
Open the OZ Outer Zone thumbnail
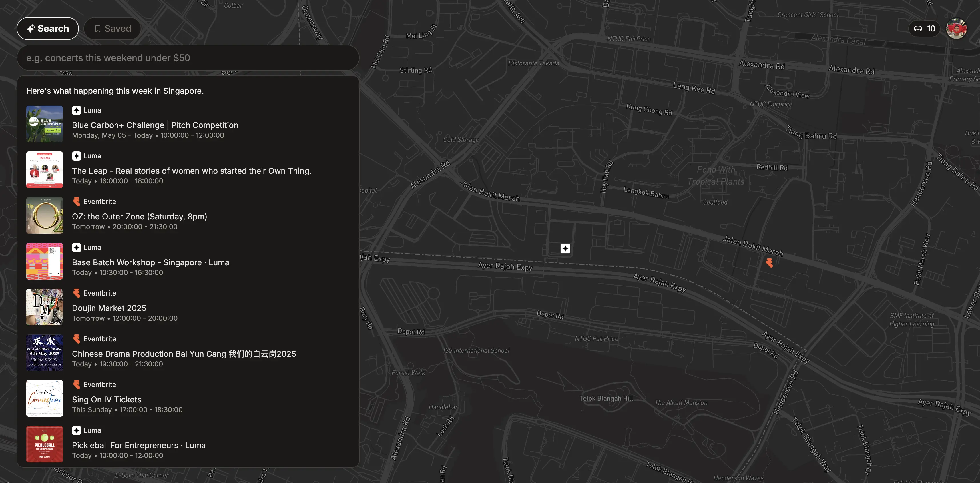[45, 215]
